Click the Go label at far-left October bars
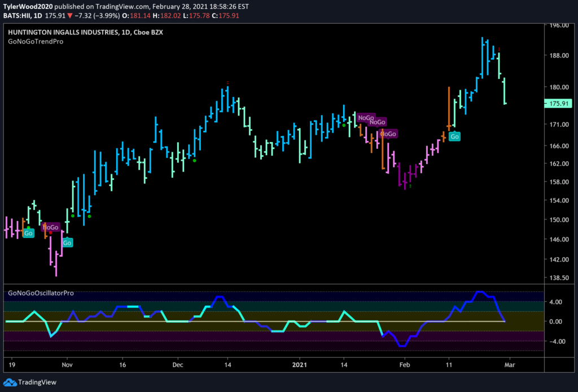This screenshot has height=392, width=578. (x=28, y=233)
